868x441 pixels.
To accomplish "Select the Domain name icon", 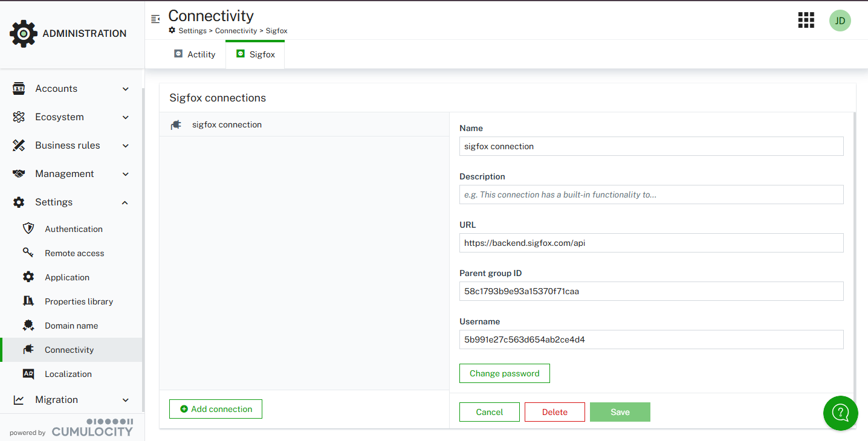I will point(28,325).
